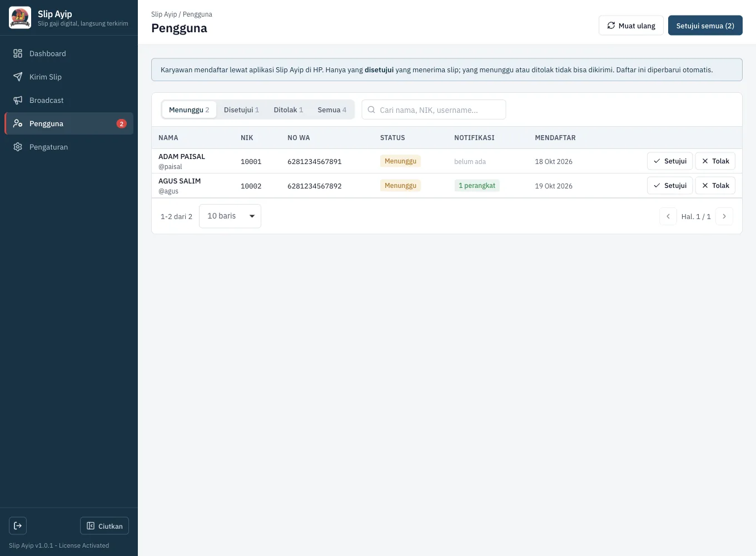Switch to the Menunggu tab

point(189,110)
